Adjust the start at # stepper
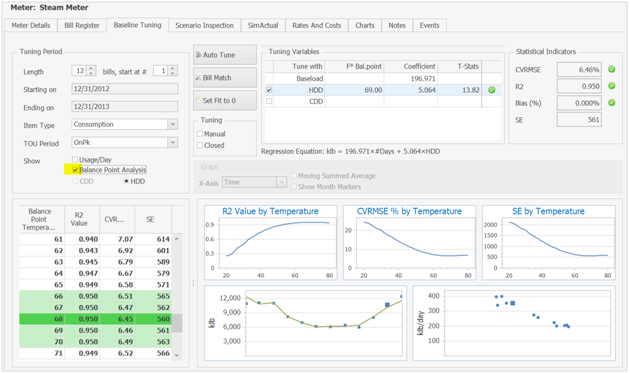Viewport: 630px width, 373px height. click(x=173, y=71)
